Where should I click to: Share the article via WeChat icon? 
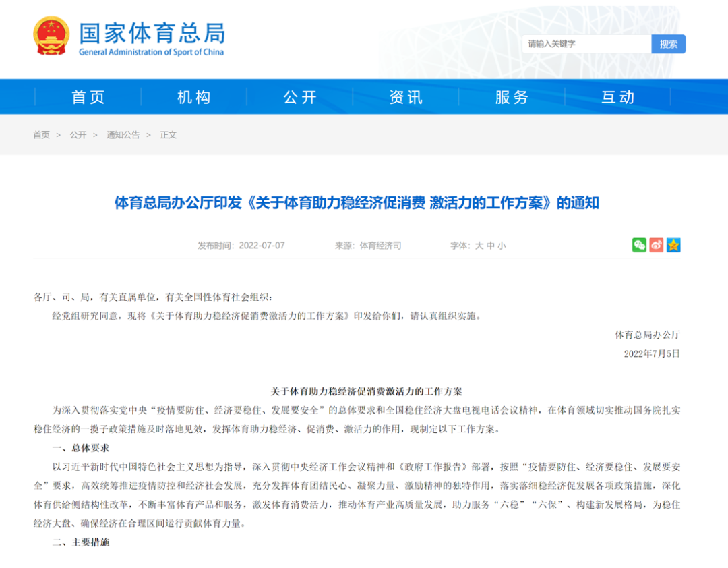pos(639,245)
